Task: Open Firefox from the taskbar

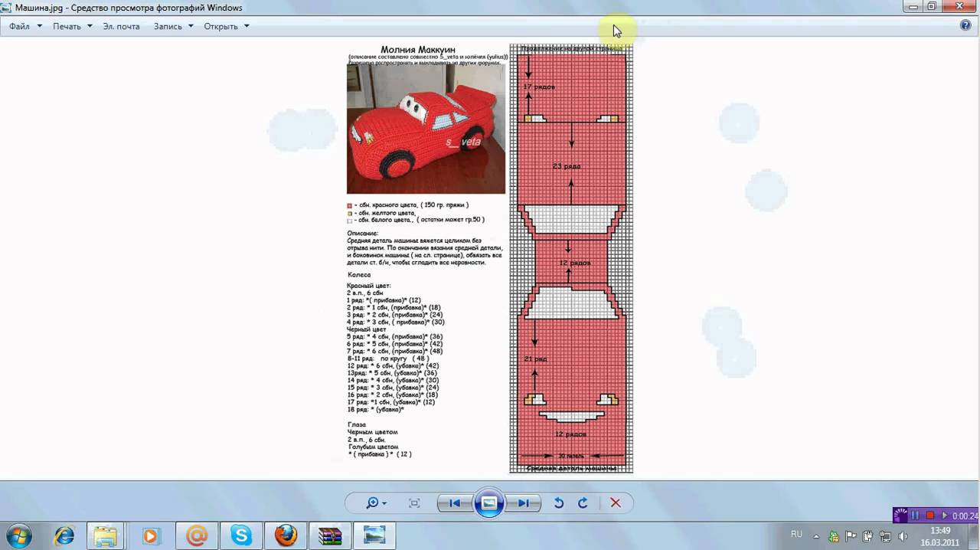Action: click(x=286, y=535)
